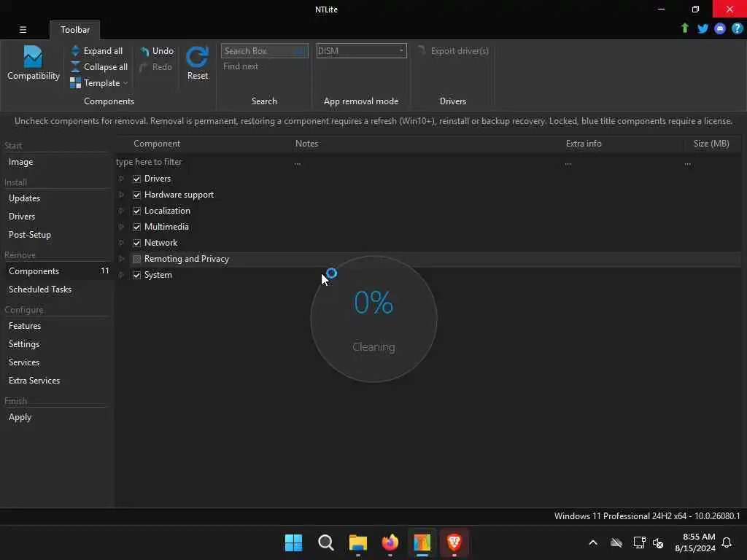
Task: Click Collapse all components
Action: pyautogui.click(x=99, y=66)
